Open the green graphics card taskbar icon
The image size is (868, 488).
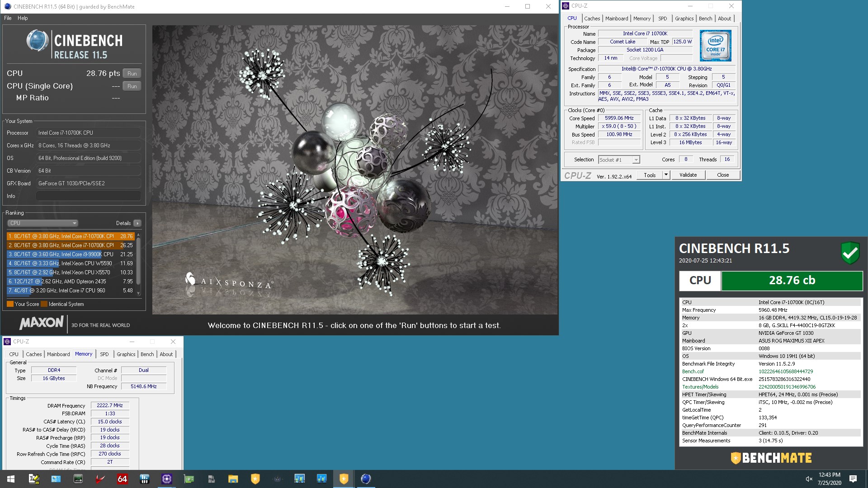click(189, 479)
